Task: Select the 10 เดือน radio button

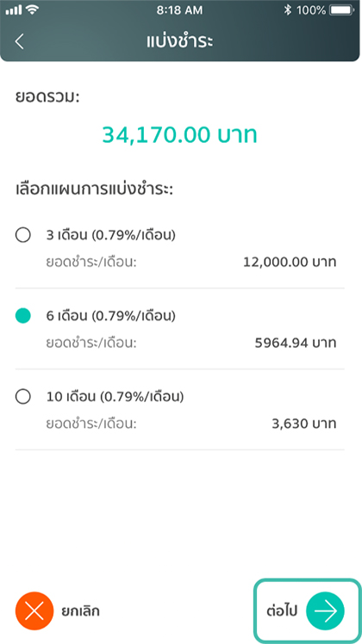Action: (22, 397)
